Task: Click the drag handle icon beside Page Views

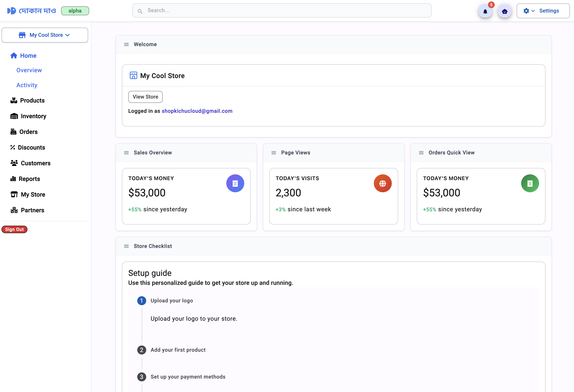Action: pos(274,153)
